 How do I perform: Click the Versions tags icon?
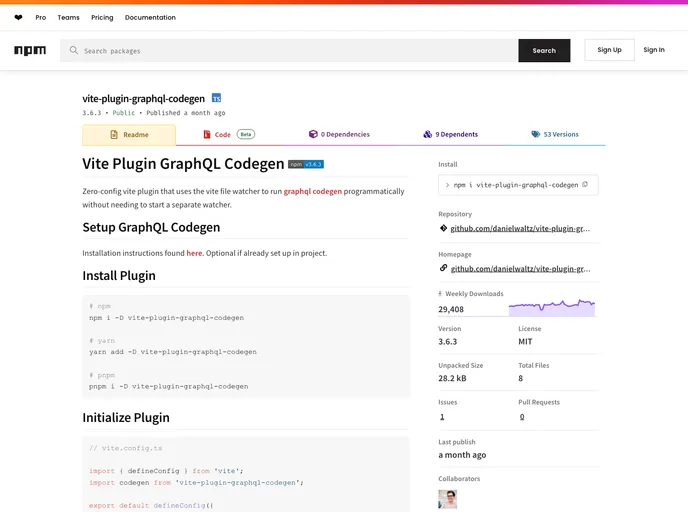pos(536,134)
